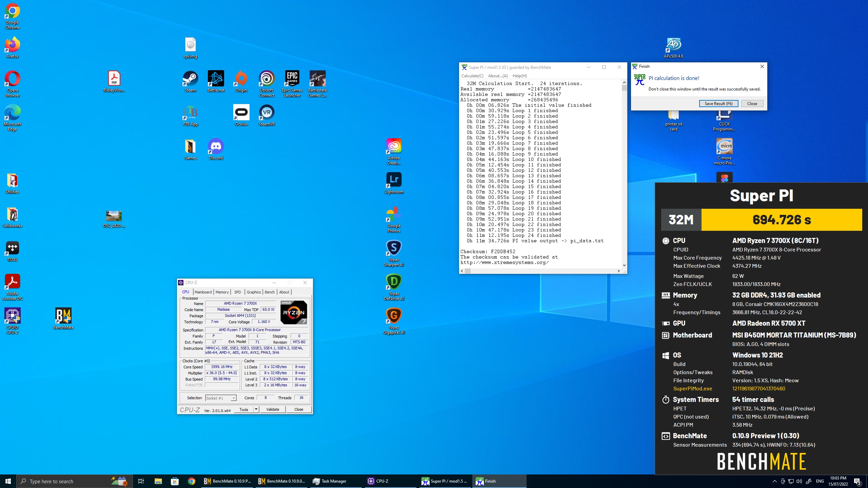This screenshot has width=868, height=488.
Task: Click Super PI scroll down arrow
Action: (624, 265)
